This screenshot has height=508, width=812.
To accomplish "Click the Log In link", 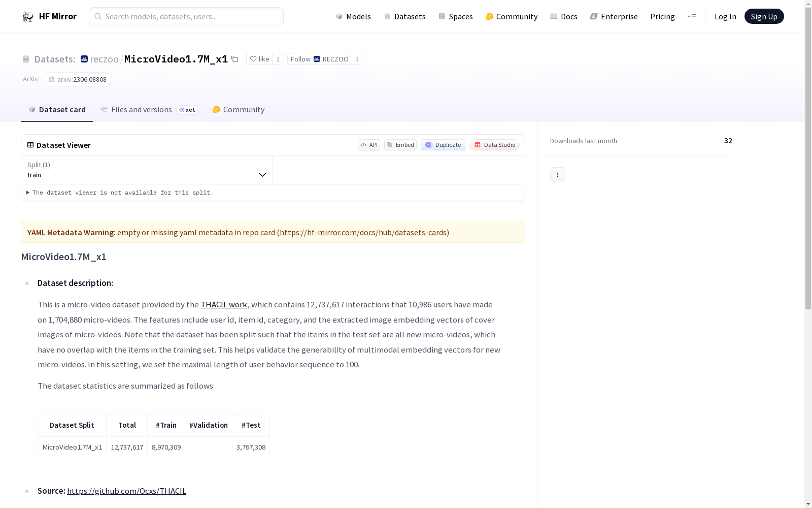I will pyautogui.click(x=725, y=16).
